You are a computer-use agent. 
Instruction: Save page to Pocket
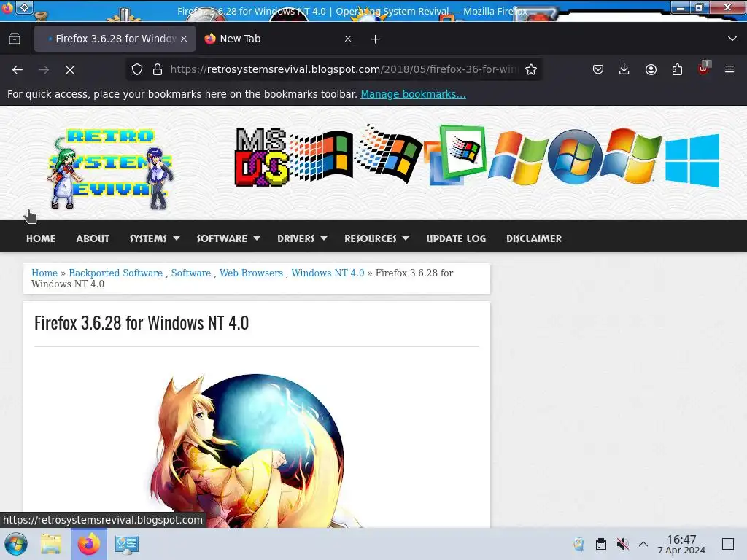point(598,69)
